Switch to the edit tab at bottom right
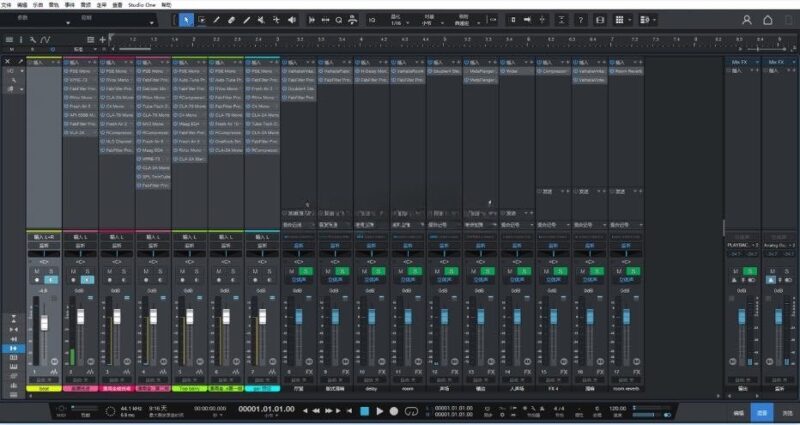Image resolution: width=800 pixels, height=425 pixels. pos(739,413)
